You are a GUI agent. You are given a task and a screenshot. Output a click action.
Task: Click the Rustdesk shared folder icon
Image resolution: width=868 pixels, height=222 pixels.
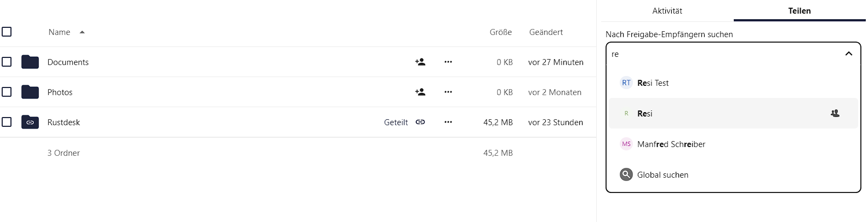(x=30, y=122)
